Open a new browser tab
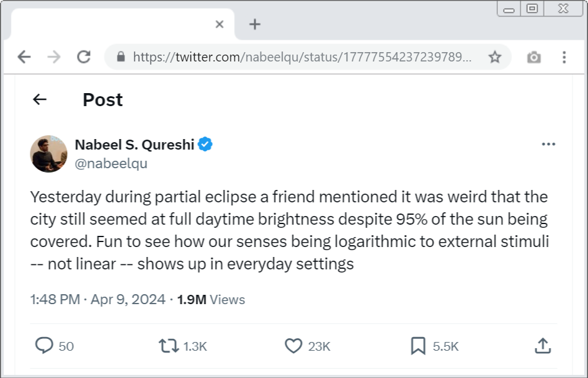This screenshot has width=588, height=378. [x=255, y=24]
